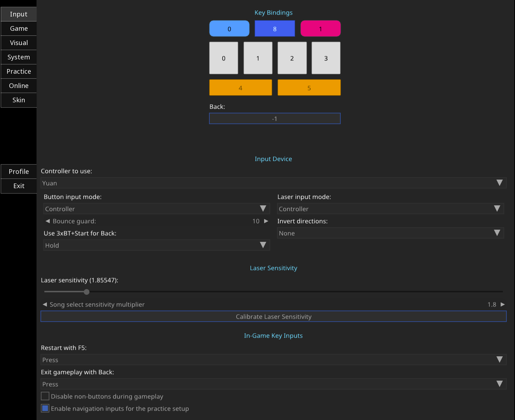
Task: Switch to the Game settings tab
Action: coord(19,29)
